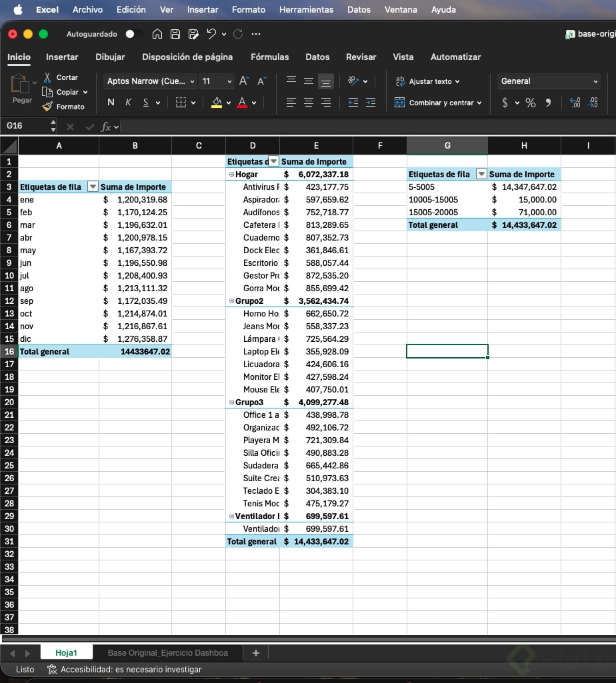Collapse the Hogar group in pivot table
The height and width of the screenshot is (683, 616).
tap(231, 175)
